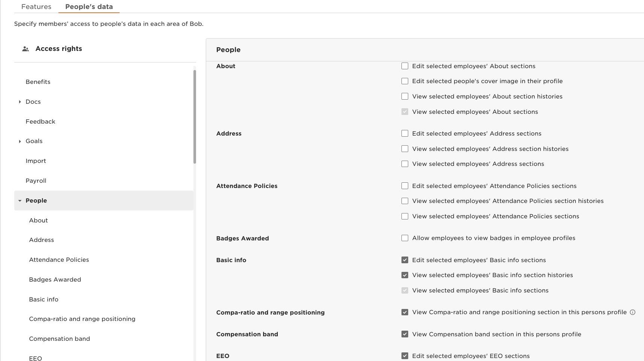This screenshot has width=644, height=361.
Task: Click the Access rights heading
Action: click(x=59, y=49)
